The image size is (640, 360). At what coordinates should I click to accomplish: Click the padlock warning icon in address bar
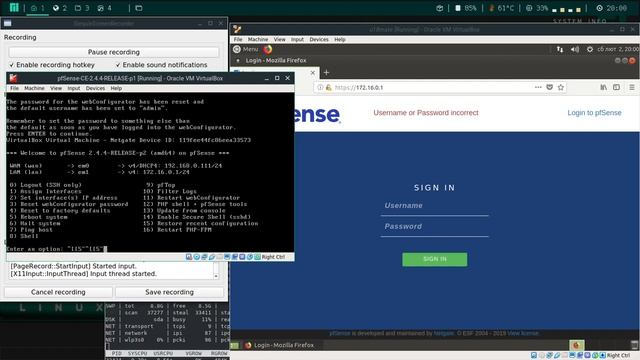click(329, 87)
